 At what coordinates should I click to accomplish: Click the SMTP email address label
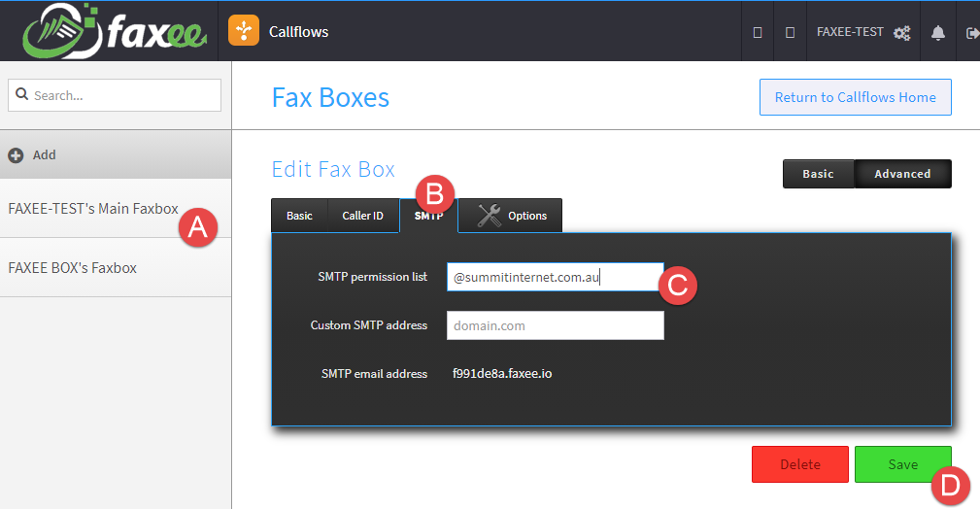pos(374,373)
